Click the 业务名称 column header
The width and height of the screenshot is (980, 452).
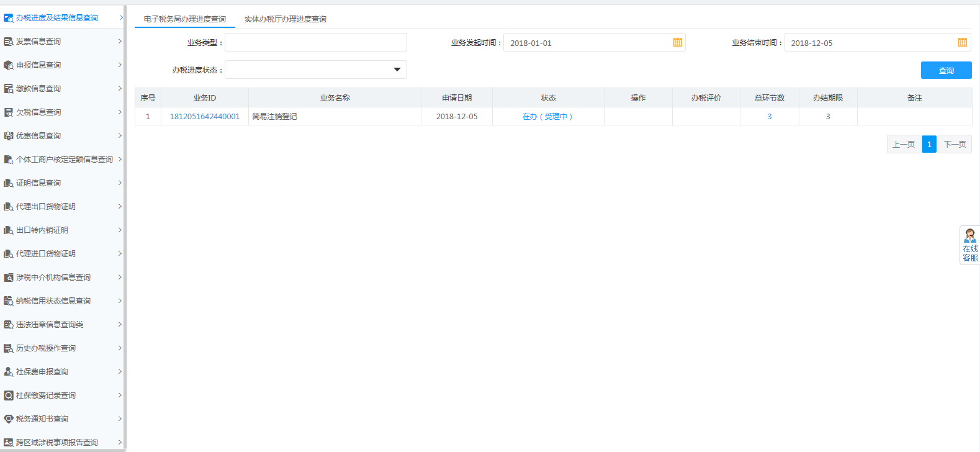(x=335, y=98)
